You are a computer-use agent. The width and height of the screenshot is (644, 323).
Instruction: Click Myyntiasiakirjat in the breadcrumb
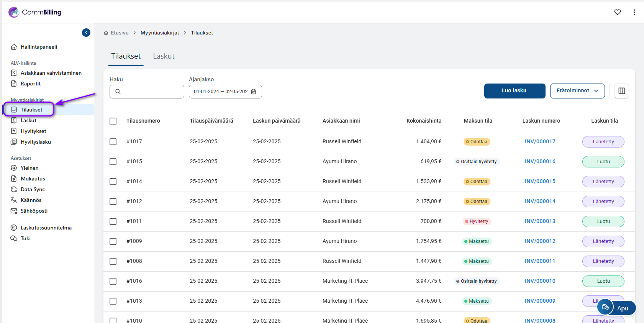tap(160, 33)
